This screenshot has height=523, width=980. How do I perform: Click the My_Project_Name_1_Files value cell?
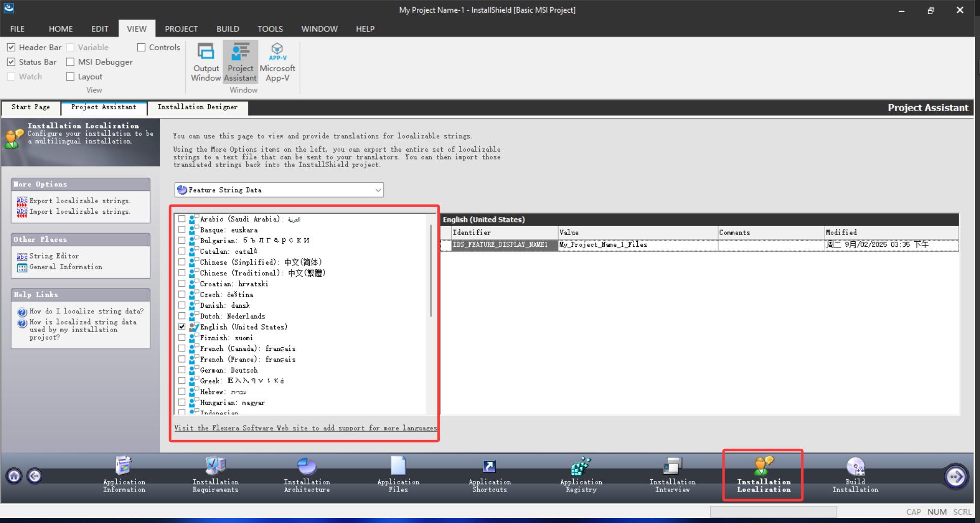638,245
